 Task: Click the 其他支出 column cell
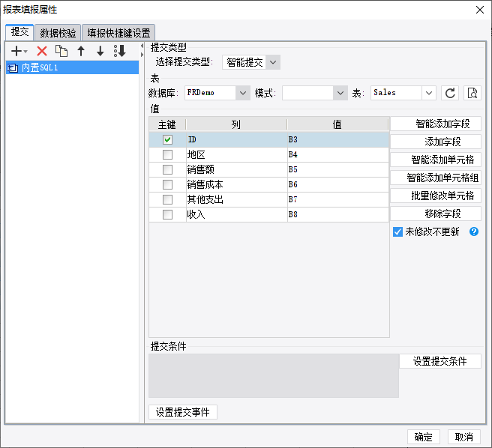[x=236, y=199]
